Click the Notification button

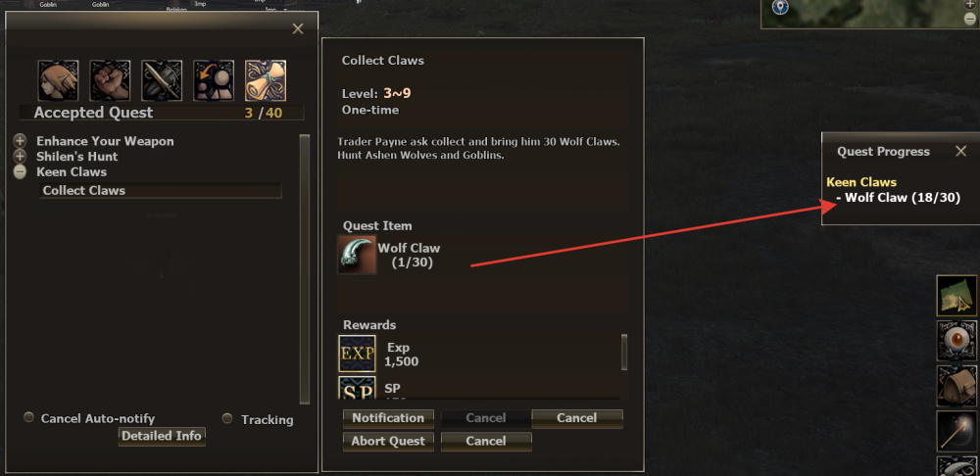(388, 418)
